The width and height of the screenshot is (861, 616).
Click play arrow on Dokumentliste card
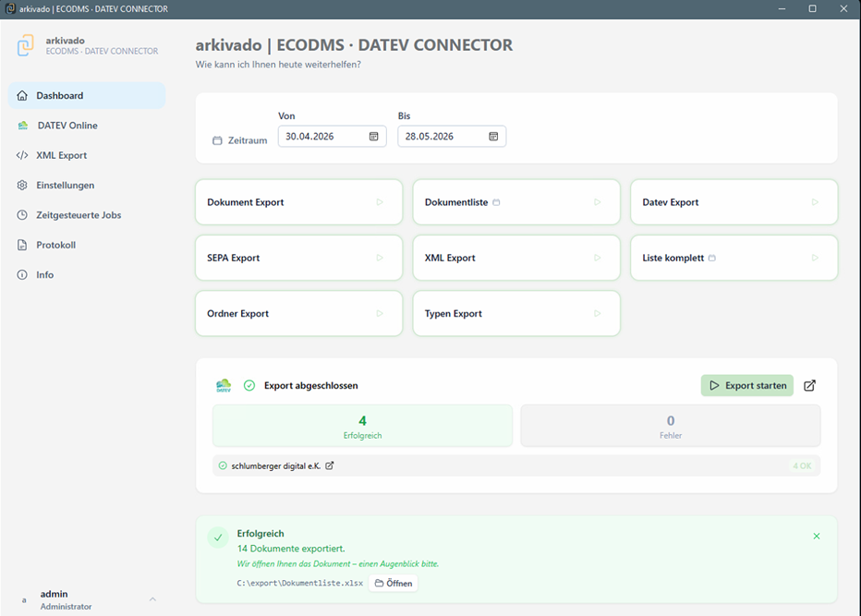598,202
